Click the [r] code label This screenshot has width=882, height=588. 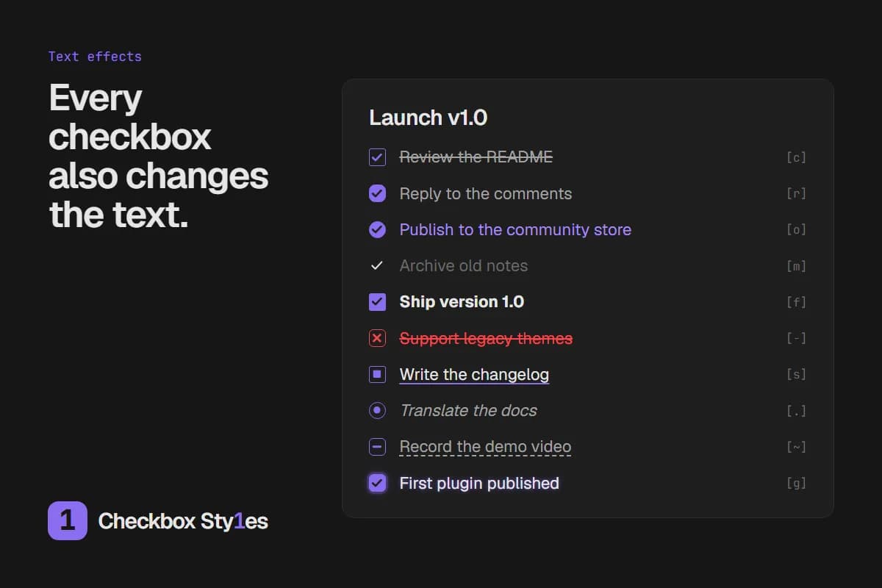[x=796, y=193]
